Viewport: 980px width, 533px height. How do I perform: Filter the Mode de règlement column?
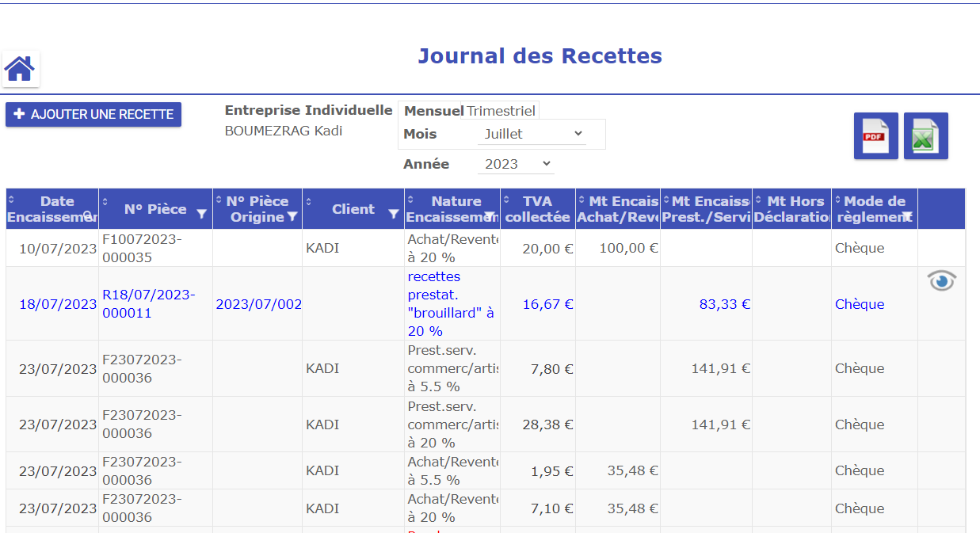[x=907, y=216]
